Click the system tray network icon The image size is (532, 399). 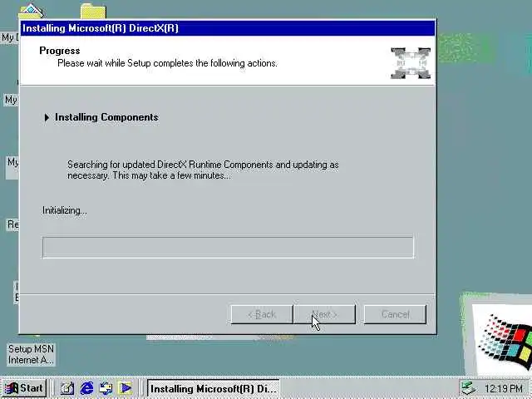tap(469, 388)
